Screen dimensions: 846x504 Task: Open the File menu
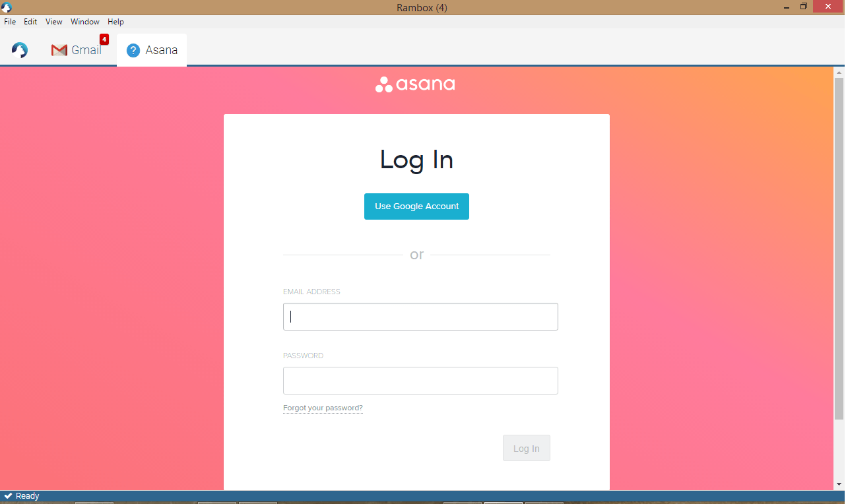pos(10,22)
